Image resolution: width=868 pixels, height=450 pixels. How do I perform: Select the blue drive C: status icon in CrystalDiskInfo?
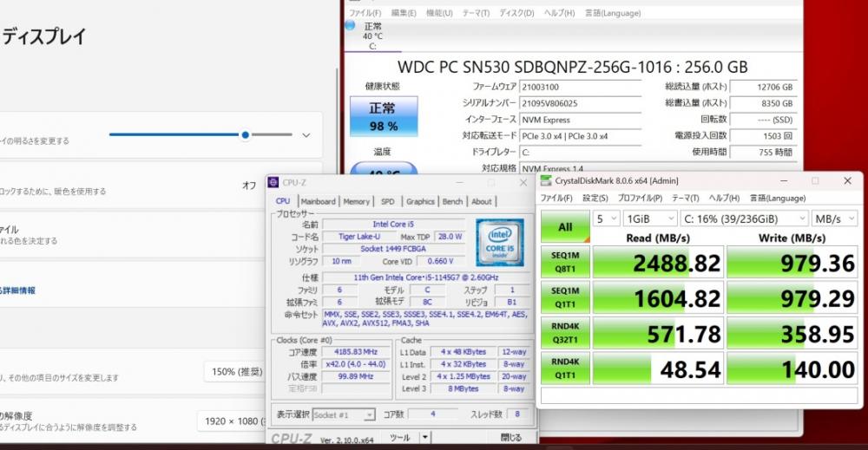pos(350,25)
